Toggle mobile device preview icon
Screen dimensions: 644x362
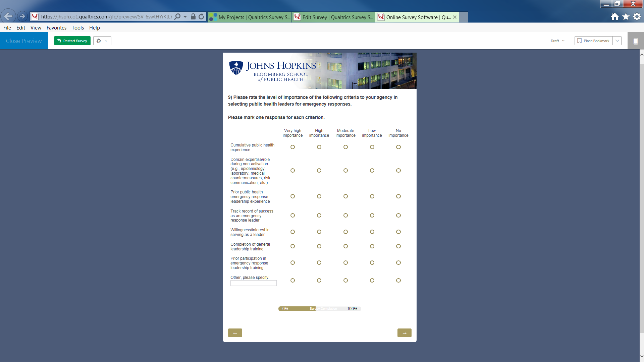coord(635,41)
